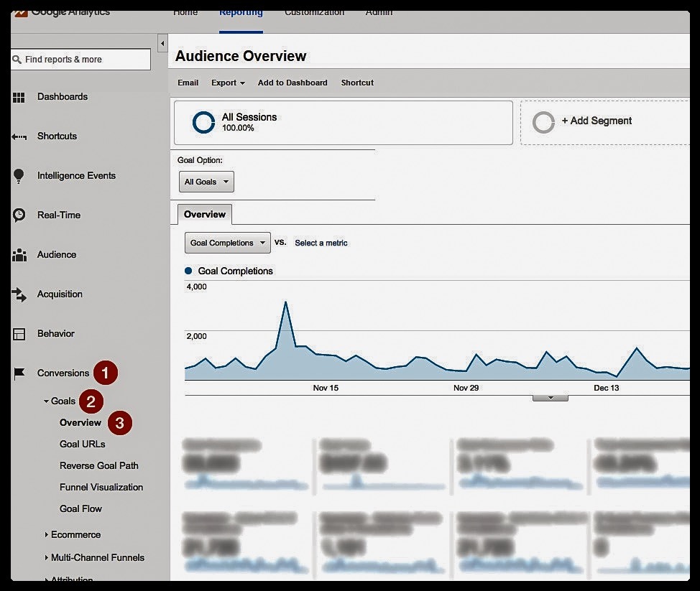The image size is (700, 591).
Task: Click the Real-Time clock icon
Action: click(x=19, y=215)
